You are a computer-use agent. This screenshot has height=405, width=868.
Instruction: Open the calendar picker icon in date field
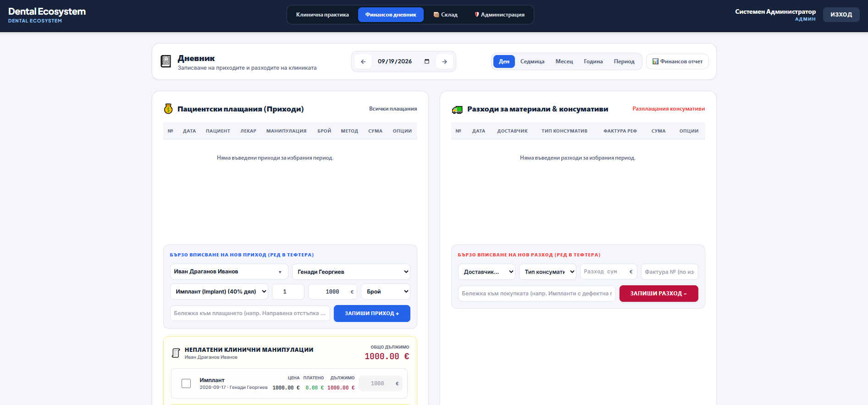[x=427, y=61]
